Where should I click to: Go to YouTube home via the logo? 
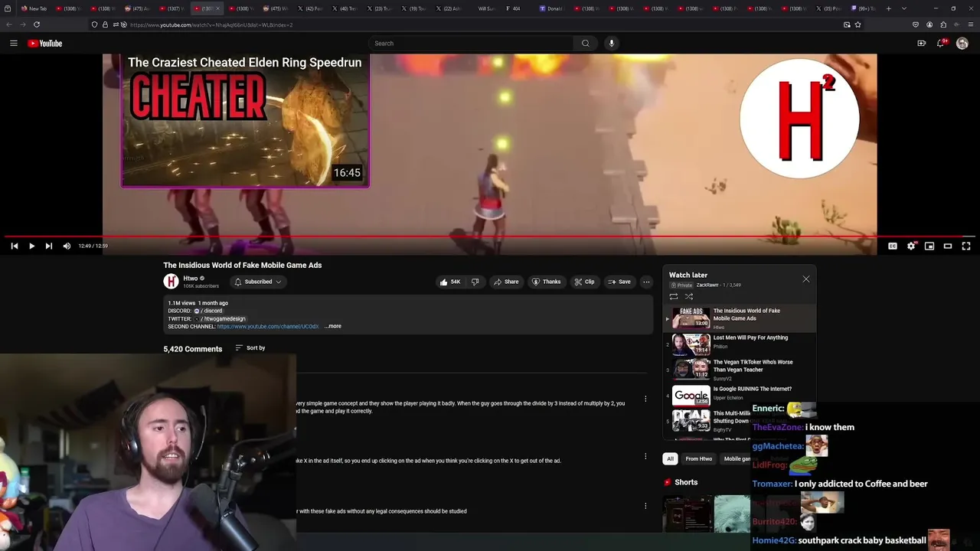point(45,44)
